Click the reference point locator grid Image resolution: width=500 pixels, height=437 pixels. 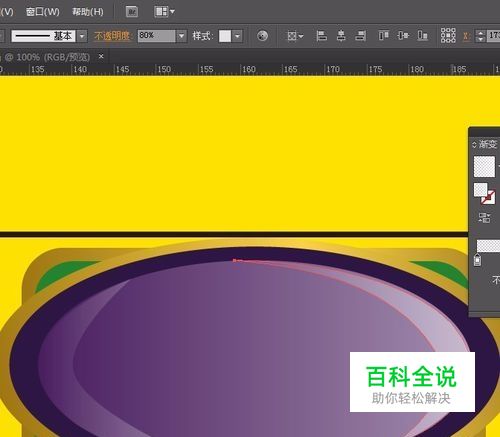coord(448,36)
